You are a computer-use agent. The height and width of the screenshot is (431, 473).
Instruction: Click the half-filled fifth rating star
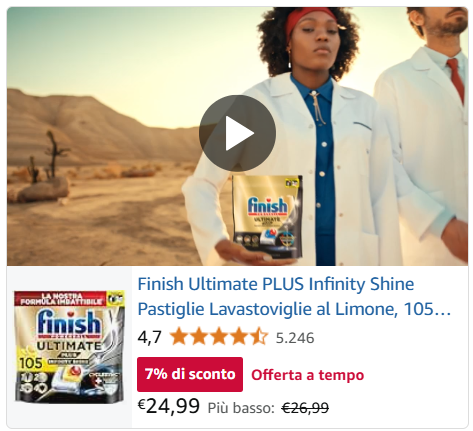(x=259, y=337)
